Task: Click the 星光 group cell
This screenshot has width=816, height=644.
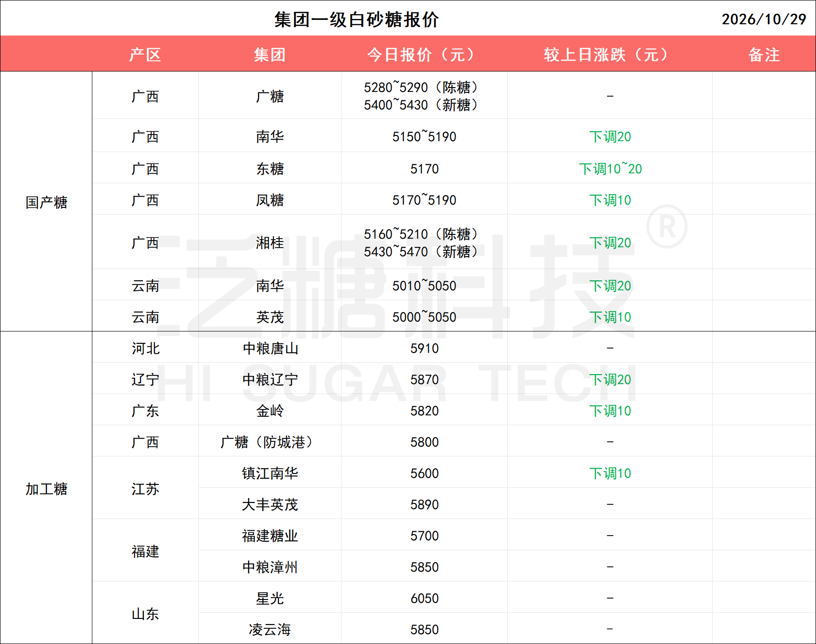Action: pos(270,598)
